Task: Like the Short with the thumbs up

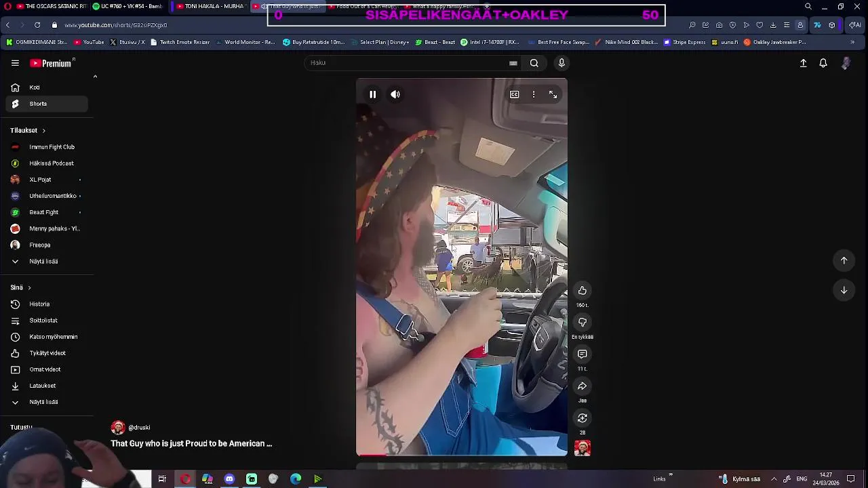Action: 582,290
